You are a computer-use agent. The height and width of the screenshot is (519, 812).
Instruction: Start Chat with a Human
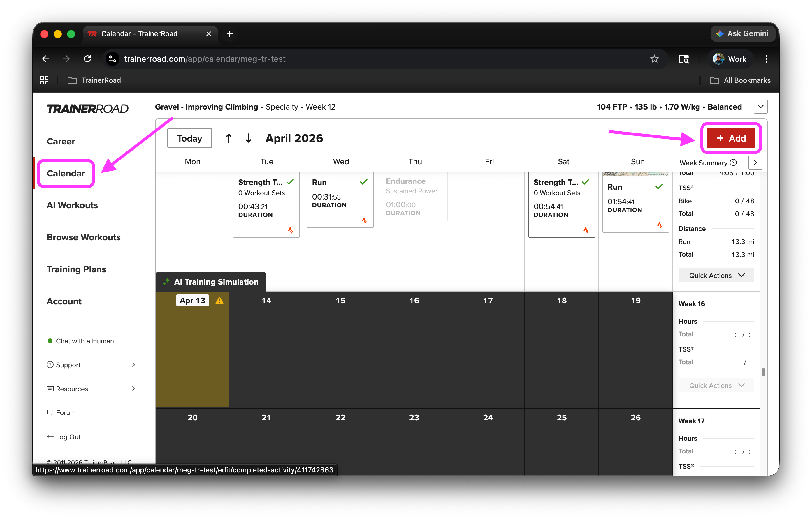tap(81, 341)
